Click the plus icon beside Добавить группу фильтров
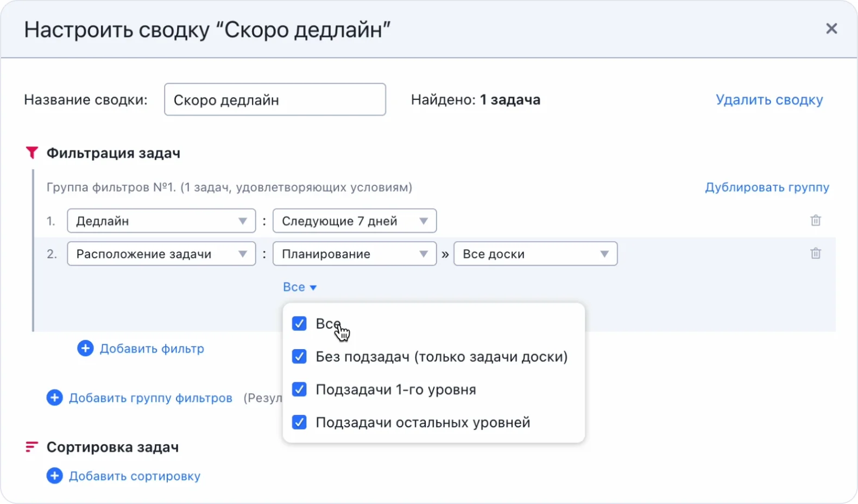The width and height of the screenshot is (858, 504). click(x=54, y=398)
